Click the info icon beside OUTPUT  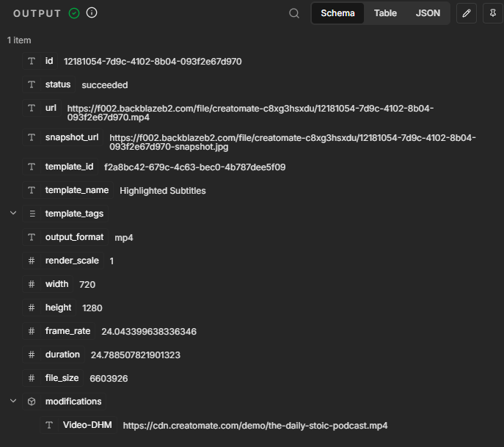tap(92, 13)
